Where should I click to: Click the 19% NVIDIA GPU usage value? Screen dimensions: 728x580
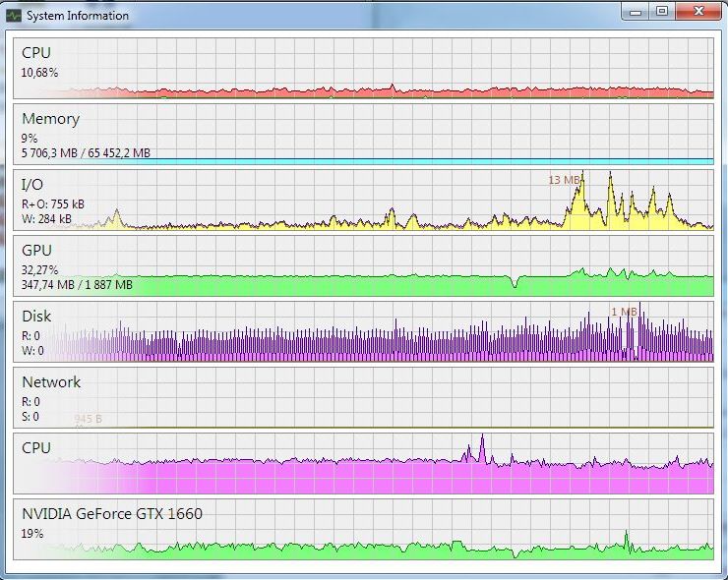[32, 534]
